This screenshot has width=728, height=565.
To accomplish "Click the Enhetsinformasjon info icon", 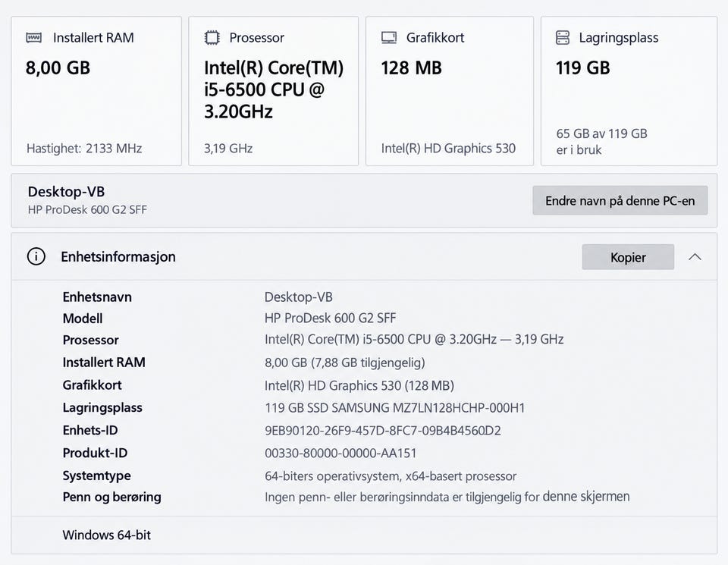I will click(x=36, y=257).
